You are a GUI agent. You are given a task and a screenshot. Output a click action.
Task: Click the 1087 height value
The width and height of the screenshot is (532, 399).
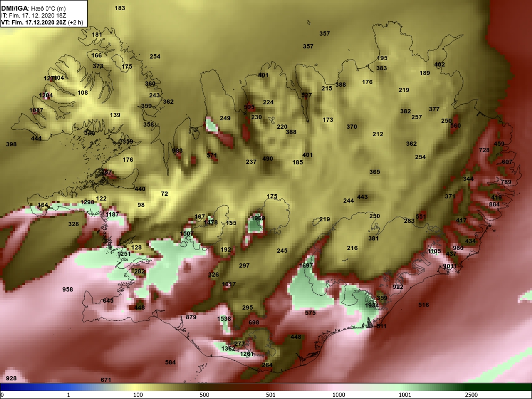[x=36, y=110]
